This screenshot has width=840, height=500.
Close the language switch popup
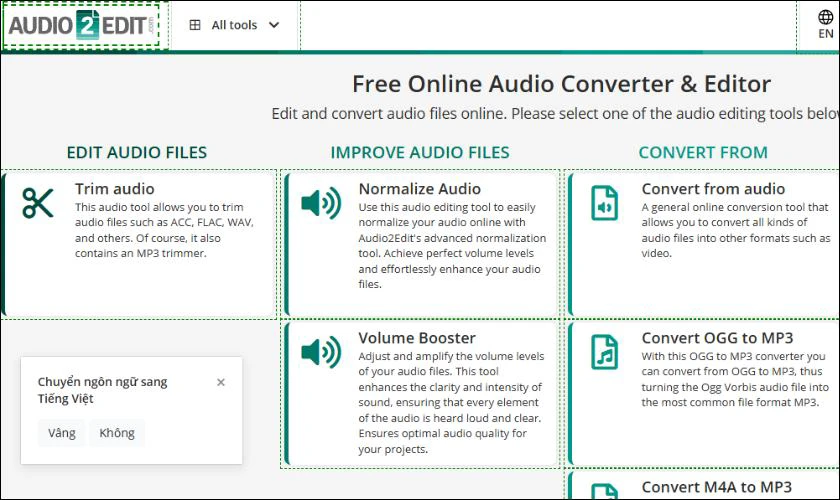(x=221, y=382)
